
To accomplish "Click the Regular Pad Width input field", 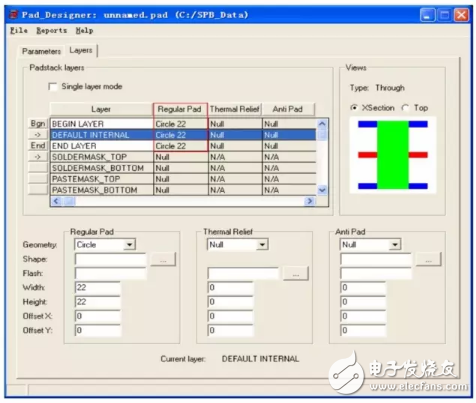I will tap(98, 287).
